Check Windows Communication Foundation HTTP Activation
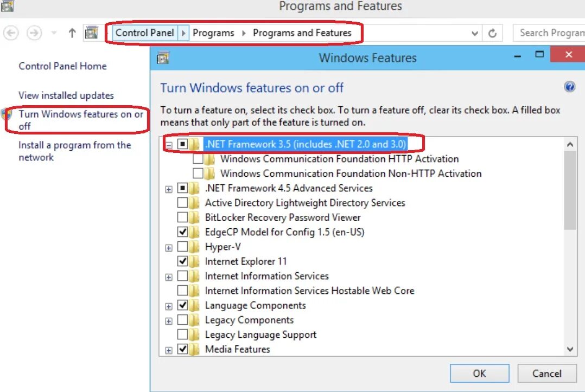The image size is (585, 392). click(x=198, y=159)
